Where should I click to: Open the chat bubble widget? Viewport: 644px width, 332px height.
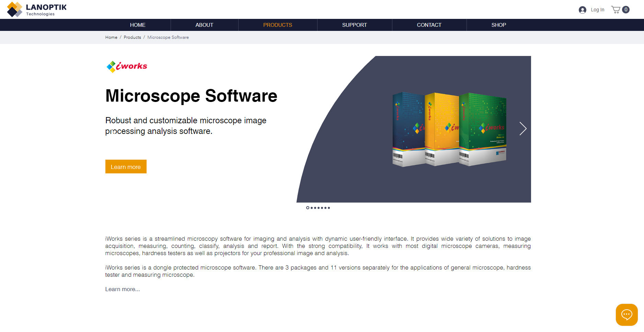pyautogui.click(x=626, y=314)
